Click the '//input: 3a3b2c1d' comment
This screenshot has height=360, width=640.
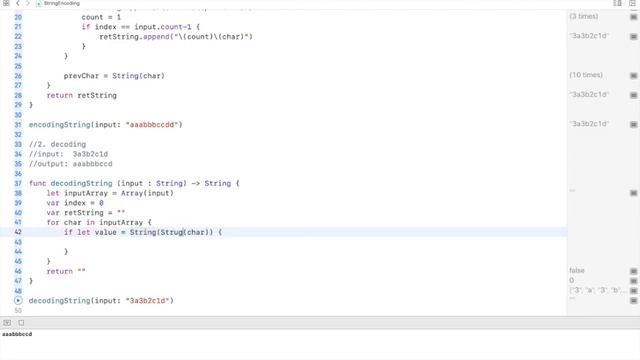[69, 154]
